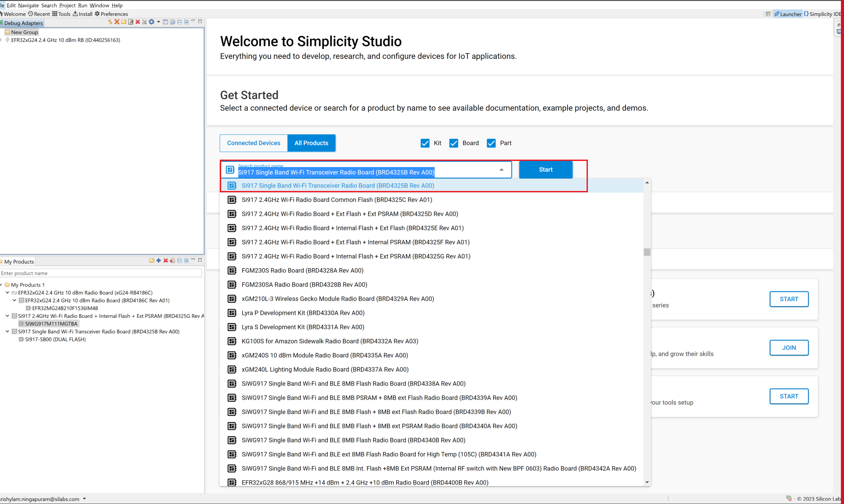844x504 pixels.
Task: Click the blue Start button
Action: point(545,170)
